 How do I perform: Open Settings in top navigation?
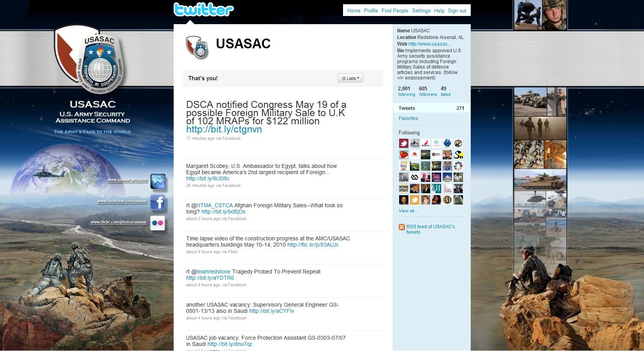(x=421, y=11)
